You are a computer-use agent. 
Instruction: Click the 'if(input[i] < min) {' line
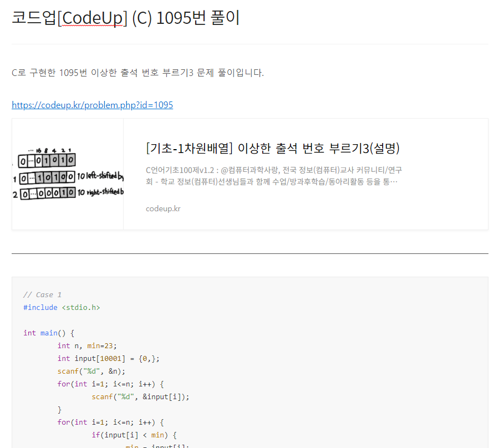134,435
